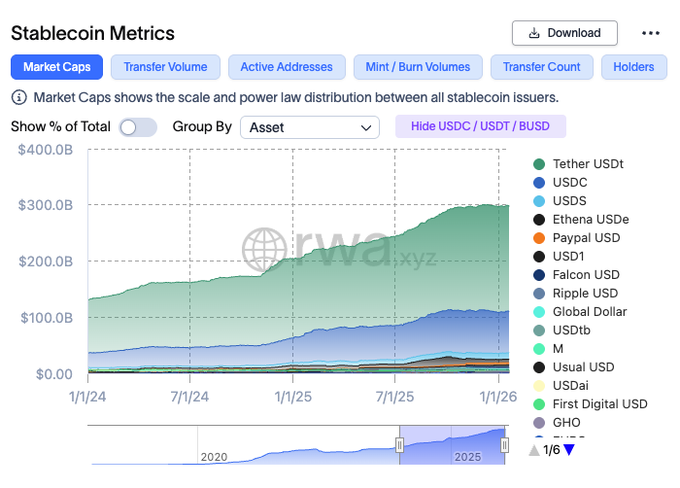Click the 2020 area in range navigator
Screen dimensions: 680x488
pos(214,456)
